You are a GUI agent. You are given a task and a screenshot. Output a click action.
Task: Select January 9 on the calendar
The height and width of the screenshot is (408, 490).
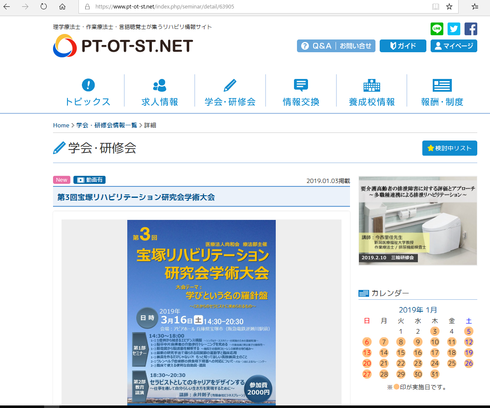(x=418, y=342)
